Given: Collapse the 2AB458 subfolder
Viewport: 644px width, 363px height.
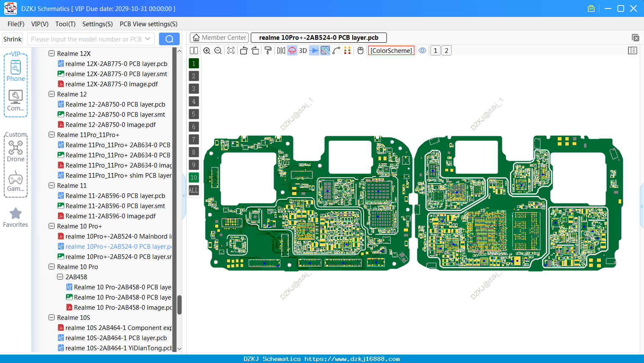Looking at the screenshot, I should tap(60, 277).
